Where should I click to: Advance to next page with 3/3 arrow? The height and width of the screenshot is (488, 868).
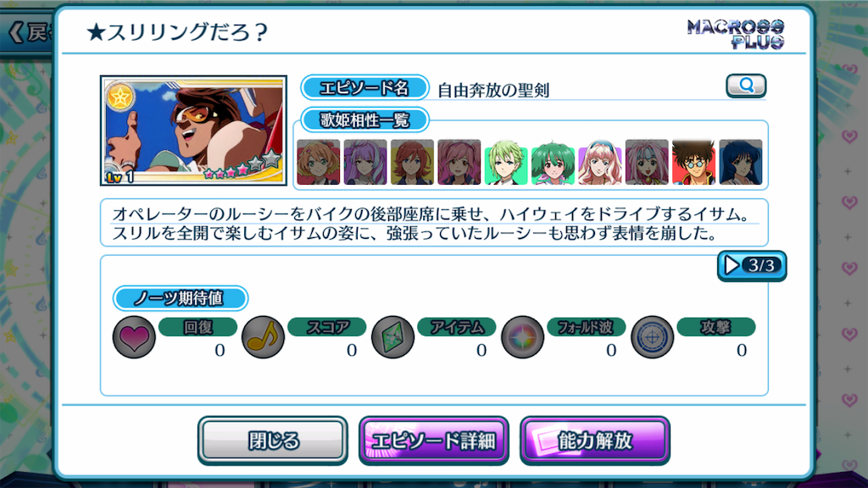click(752, 265)
